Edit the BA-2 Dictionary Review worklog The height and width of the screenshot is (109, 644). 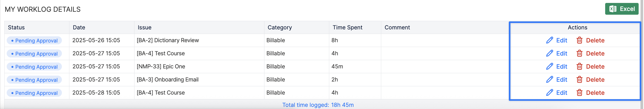557,40
